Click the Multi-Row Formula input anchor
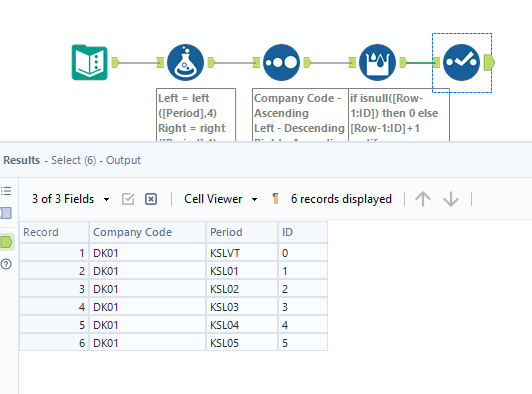Screen dimensions: 532x394 [x=352, y=62]
